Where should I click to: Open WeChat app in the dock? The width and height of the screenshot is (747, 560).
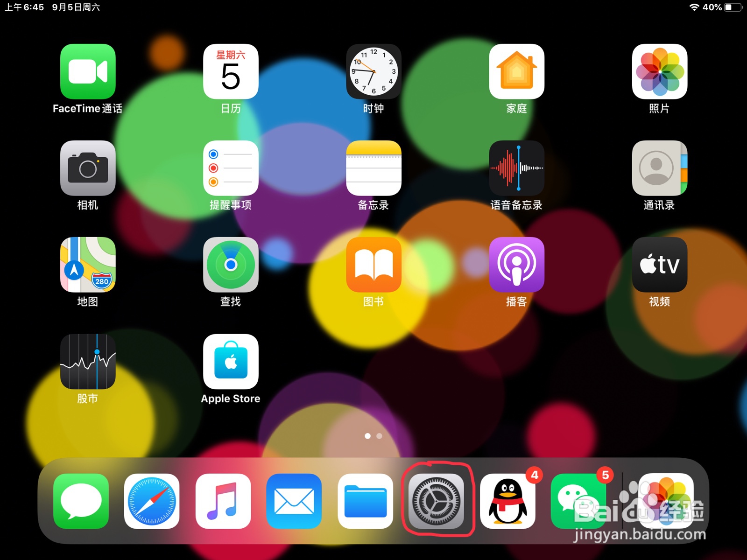coord(578,501)
